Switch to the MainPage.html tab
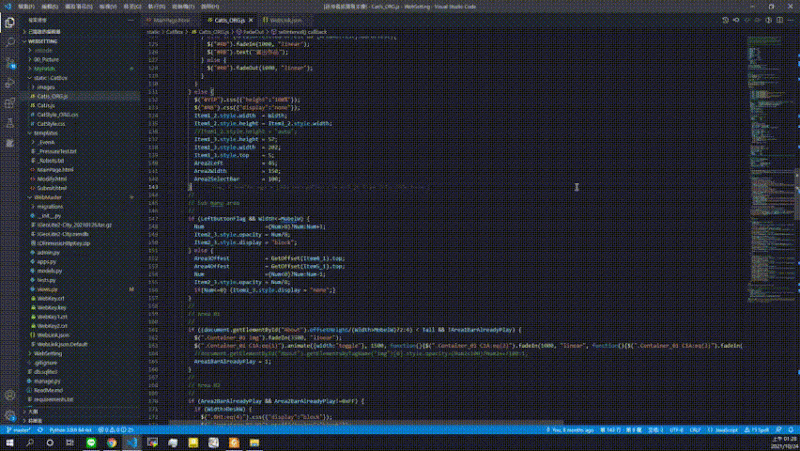This screenshot has height=451, width=800. click(x=171, y=20)
